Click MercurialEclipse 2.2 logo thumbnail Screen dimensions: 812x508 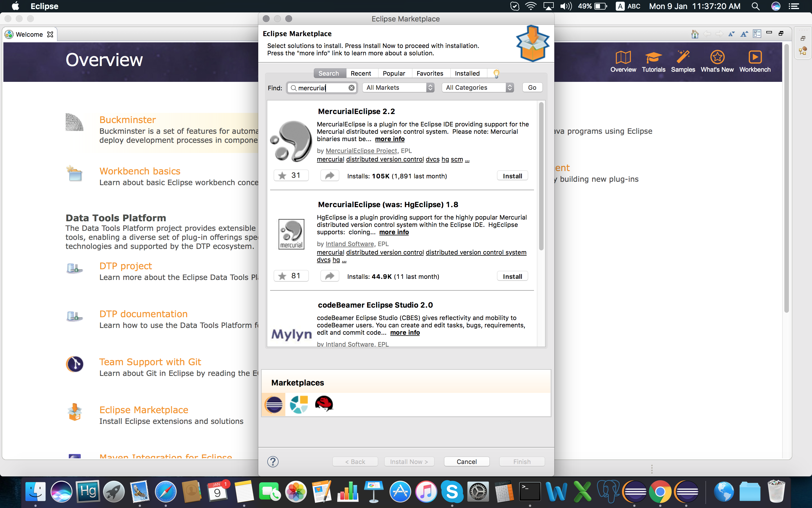291,141
